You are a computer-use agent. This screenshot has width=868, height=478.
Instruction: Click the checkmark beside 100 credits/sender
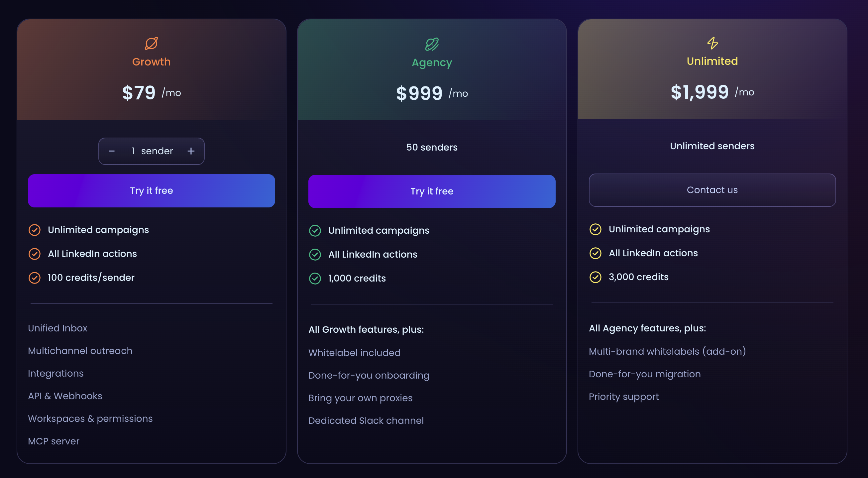35,278
